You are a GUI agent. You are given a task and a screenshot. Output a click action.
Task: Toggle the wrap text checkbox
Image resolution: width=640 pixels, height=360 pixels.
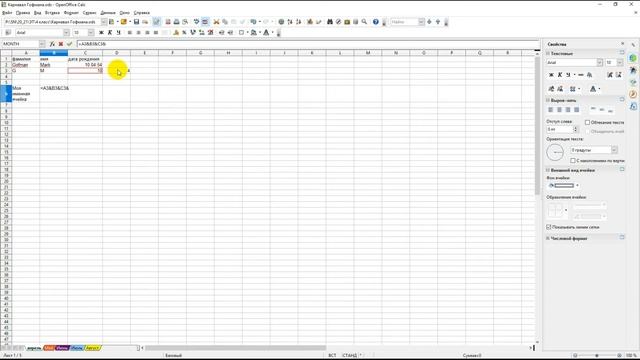(588, 122)
